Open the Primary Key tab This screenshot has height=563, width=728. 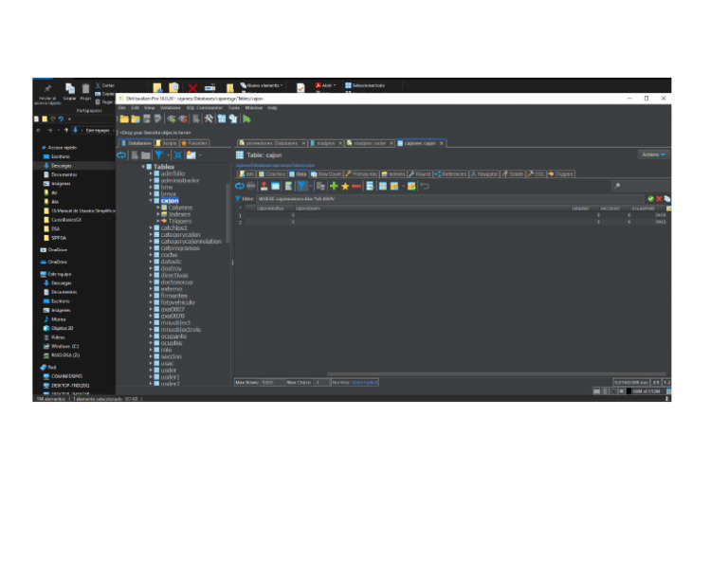coord(362,174)
